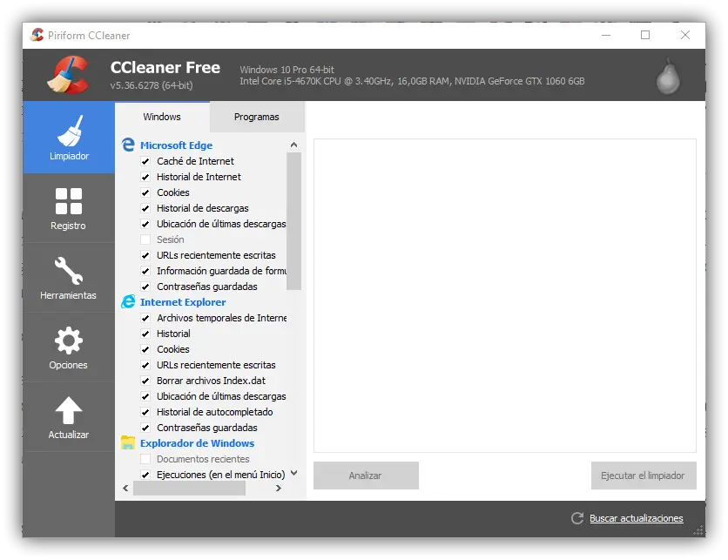Click the CCleaner title bar icon
The width and height of the screenshot is (728, 560).
[37, 35]
